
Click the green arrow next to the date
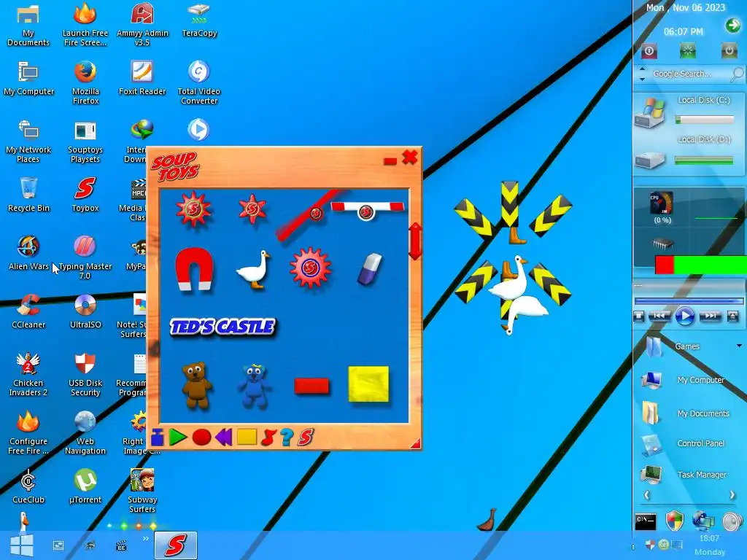733,25
